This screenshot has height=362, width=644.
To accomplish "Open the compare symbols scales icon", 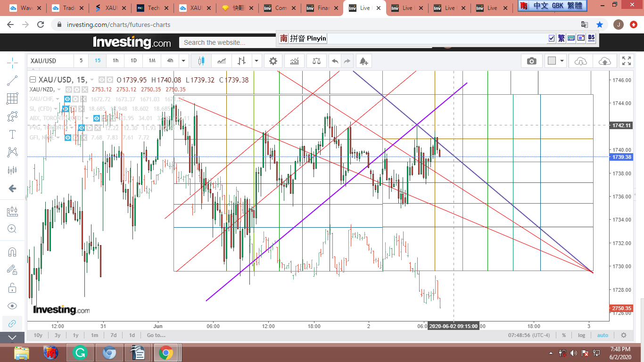I will point(316,61).
